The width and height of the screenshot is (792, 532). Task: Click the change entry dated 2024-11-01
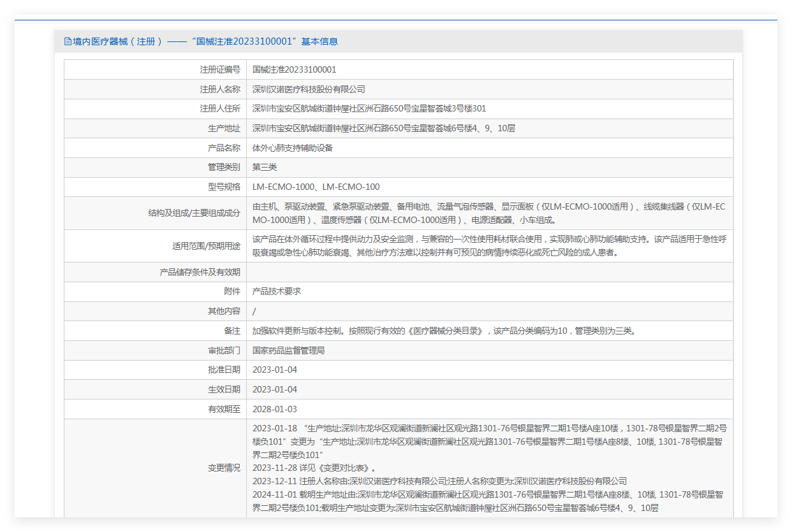tap(489, 501)
